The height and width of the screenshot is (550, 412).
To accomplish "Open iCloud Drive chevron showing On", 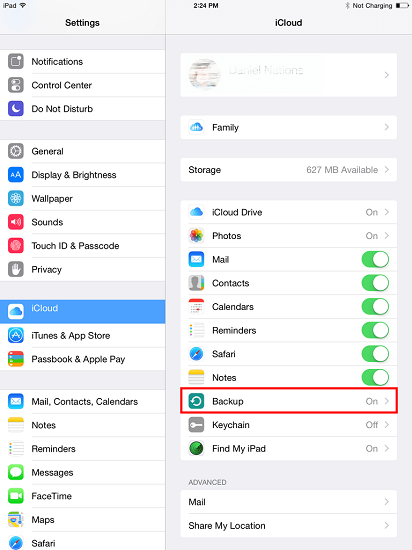I will pyautogui.click(x=386, y=212).
